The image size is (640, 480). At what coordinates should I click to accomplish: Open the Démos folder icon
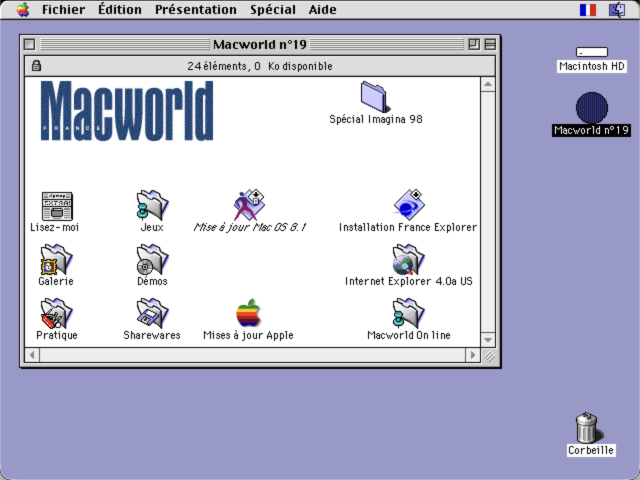click(152, 260)
